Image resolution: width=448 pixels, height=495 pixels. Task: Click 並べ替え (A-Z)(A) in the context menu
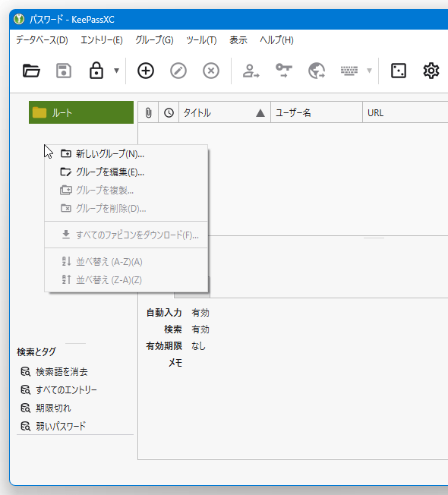(x=126, y=262)
